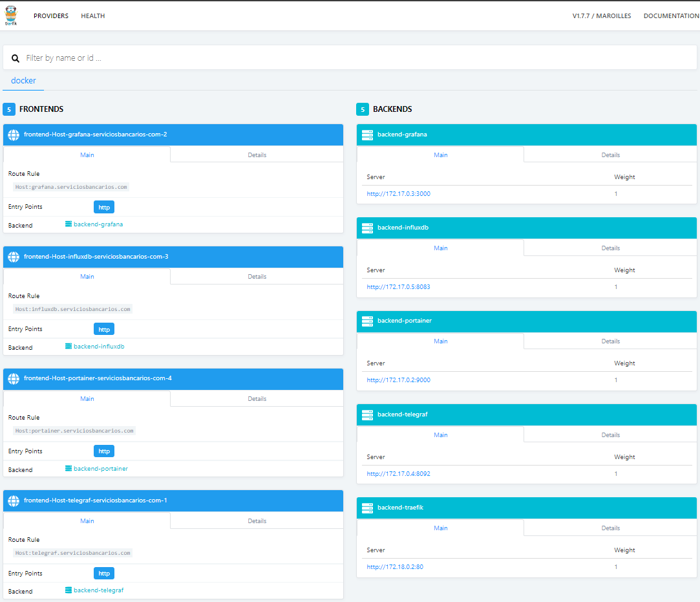This screenshot has height=602, width=700.
Task: Select Main tab of backend-influxdb
Action: (x=441, y=248)
